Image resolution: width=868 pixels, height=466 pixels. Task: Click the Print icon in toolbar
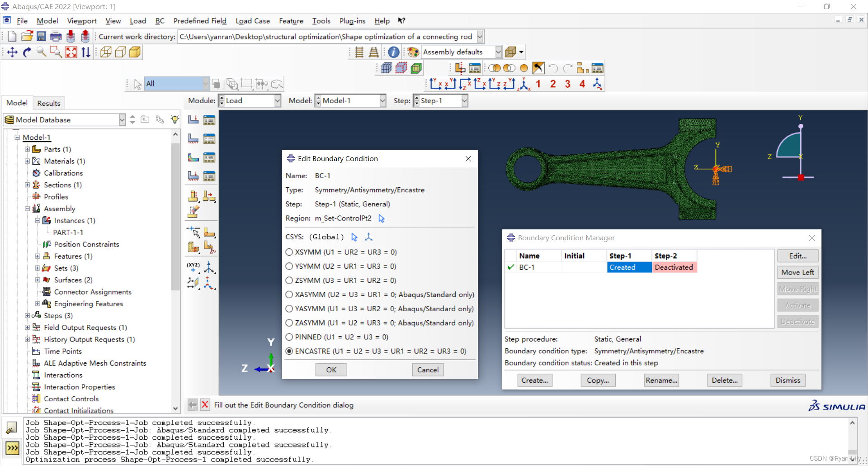[x=56, y=37]
